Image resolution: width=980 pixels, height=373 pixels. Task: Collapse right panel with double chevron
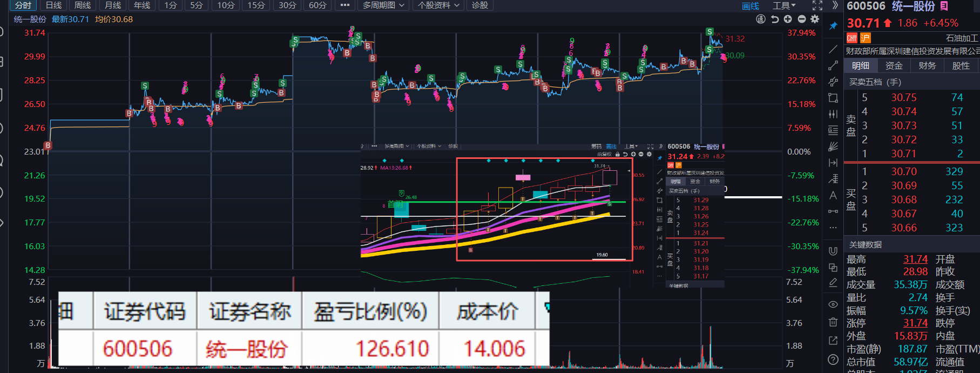coord(835,5)
